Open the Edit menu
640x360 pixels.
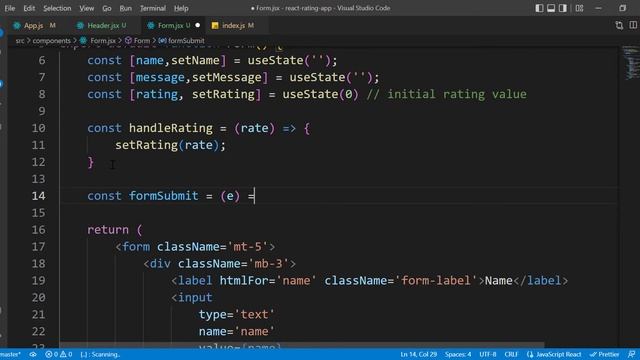(29, 8)
